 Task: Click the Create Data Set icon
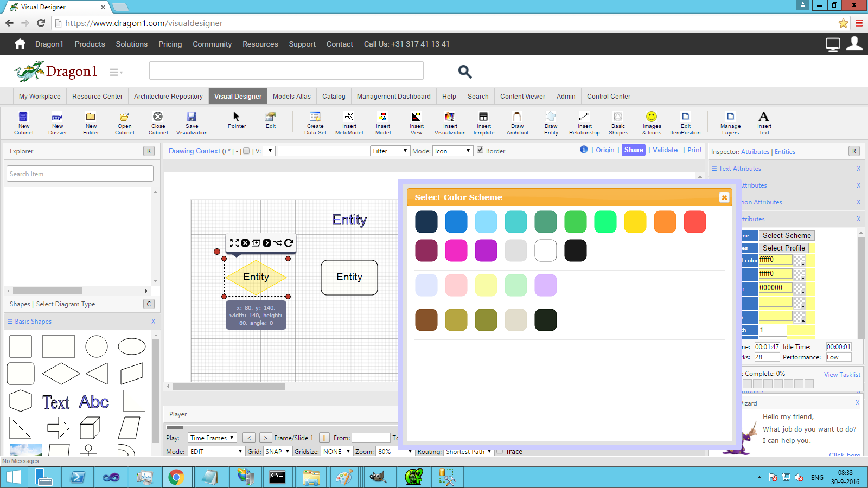(315, 123)
